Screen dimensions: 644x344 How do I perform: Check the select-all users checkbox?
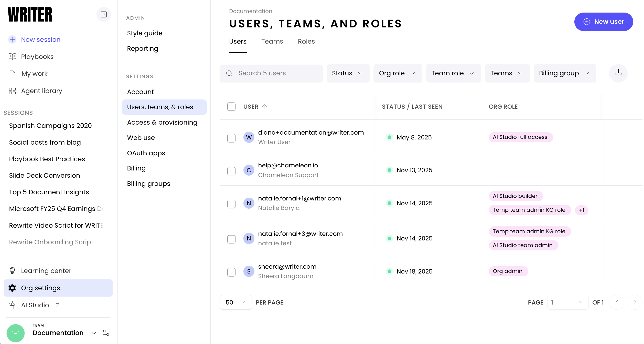(x=231, y=107)
